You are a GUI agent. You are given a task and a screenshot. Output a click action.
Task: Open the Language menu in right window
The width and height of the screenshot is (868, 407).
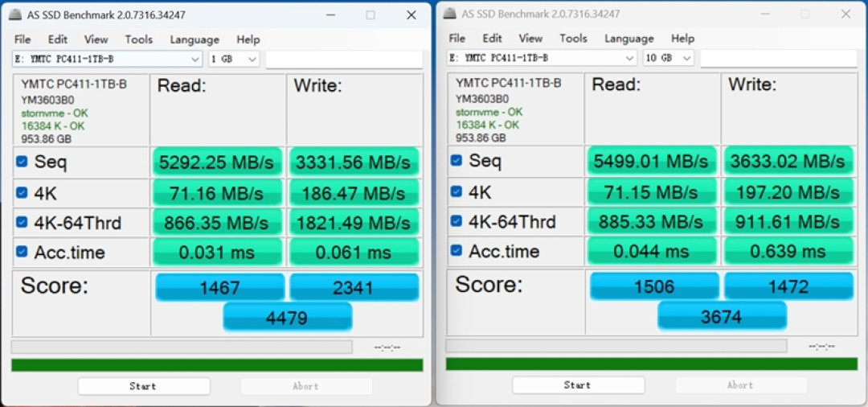click(x=629, y=39)
